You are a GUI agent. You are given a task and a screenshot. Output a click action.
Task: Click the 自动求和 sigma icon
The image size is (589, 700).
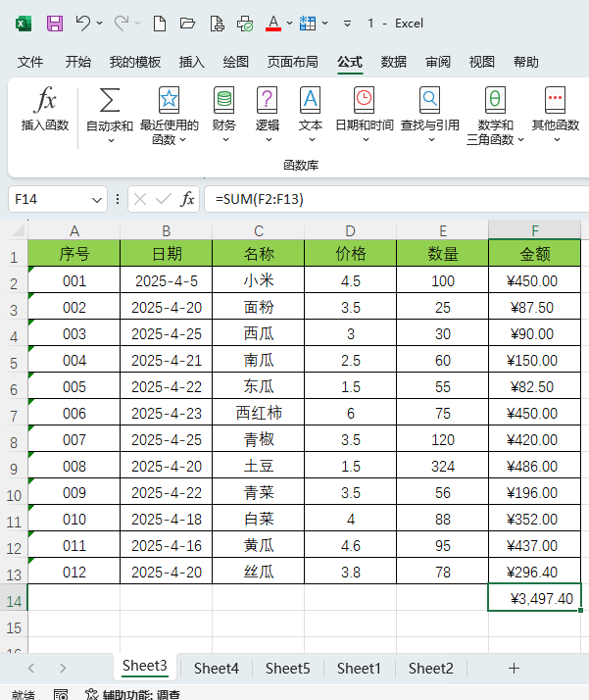110,100
